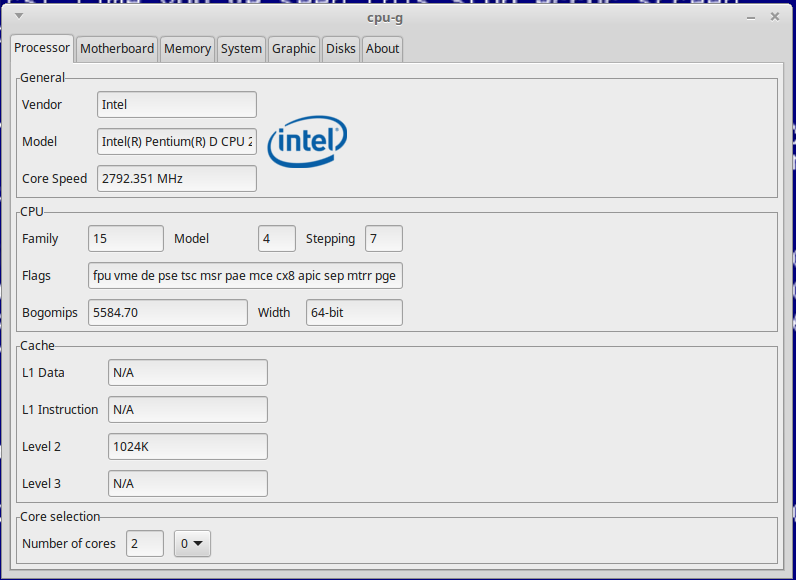796x580 pixels.
Task: Click the Family label
Action: tap(40, 238)
